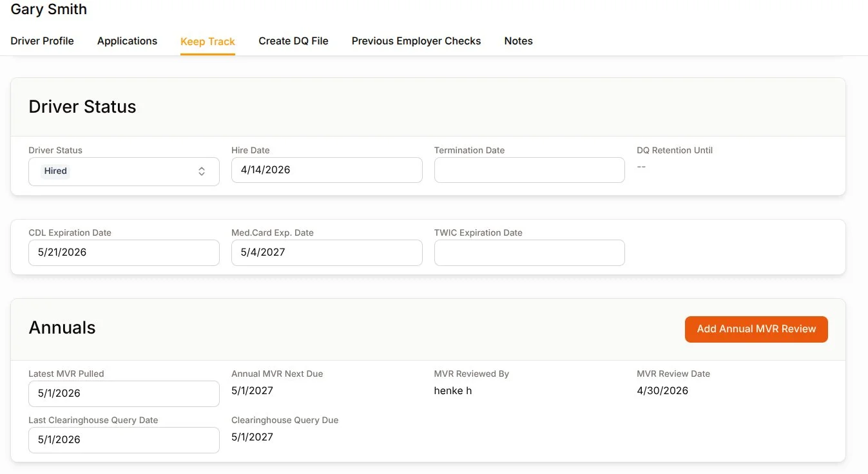This screenshot has height=474, width=868.
Task: Edit the Med.Card Exp. Date field
Action: pos(327,252)
